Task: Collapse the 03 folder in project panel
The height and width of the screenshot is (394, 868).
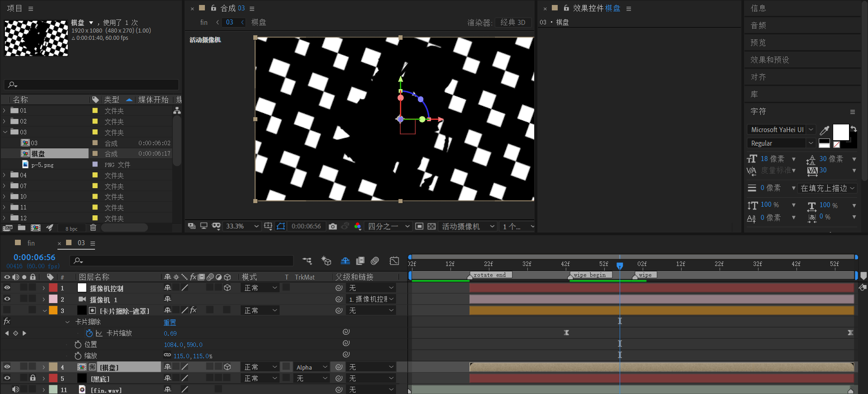Action: tap(5, 132)
